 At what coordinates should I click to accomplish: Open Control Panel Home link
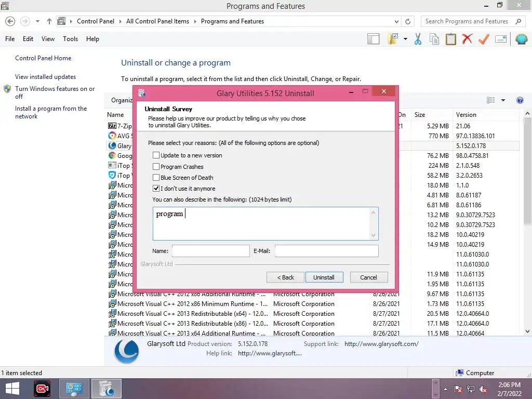click(43, 58)
